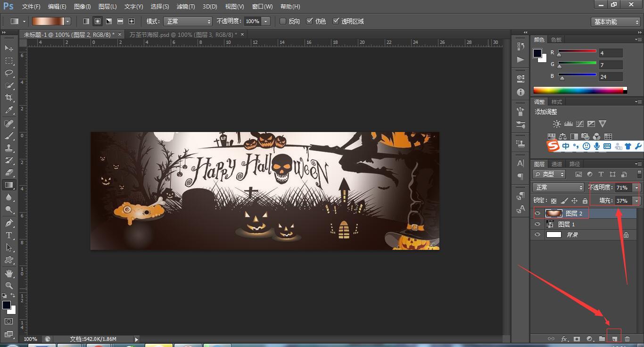Click the delete layer trash icon
This screenshot has width=644, height=347.
coord(627,339)
